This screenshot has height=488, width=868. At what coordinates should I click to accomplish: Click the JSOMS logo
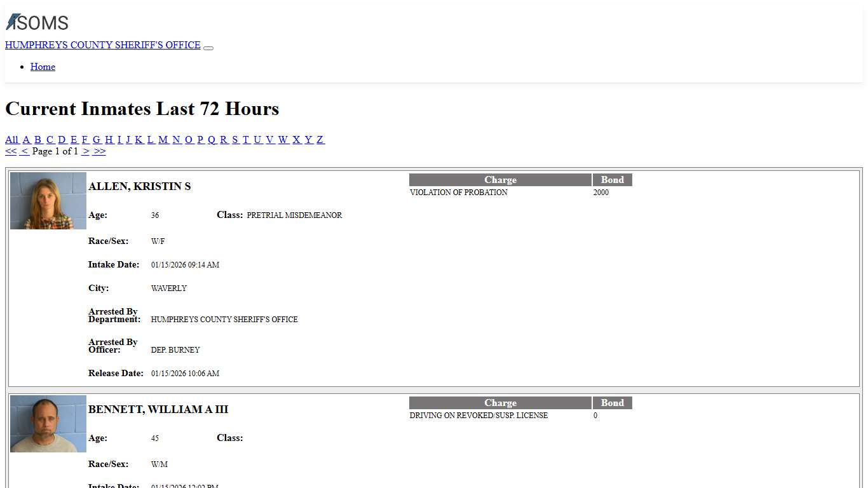tap(37, 23)
